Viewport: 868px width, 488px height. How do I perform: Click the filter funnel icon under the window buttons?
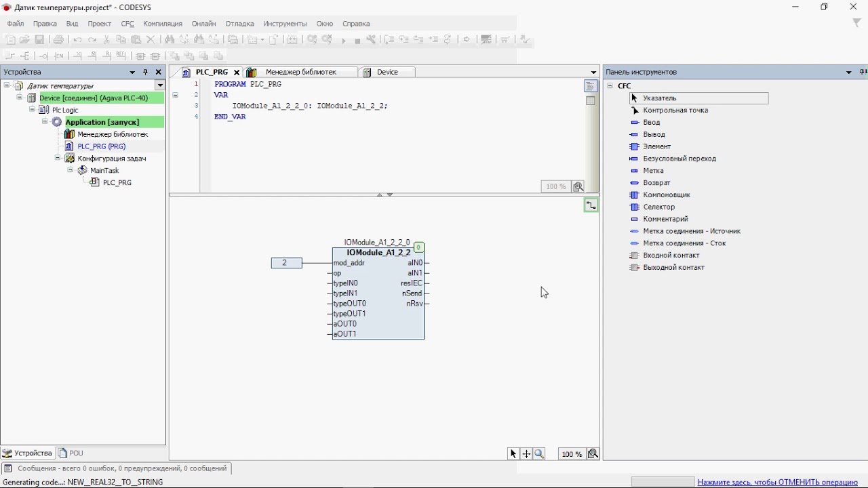[x=856, y=23]
